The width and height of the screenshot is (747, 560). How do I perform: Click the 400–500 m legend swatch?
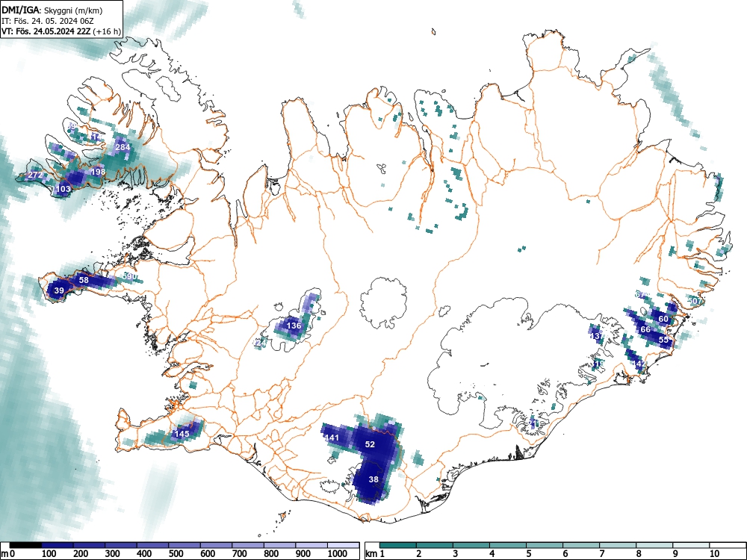pyautogui.click(x=153, y=545)
